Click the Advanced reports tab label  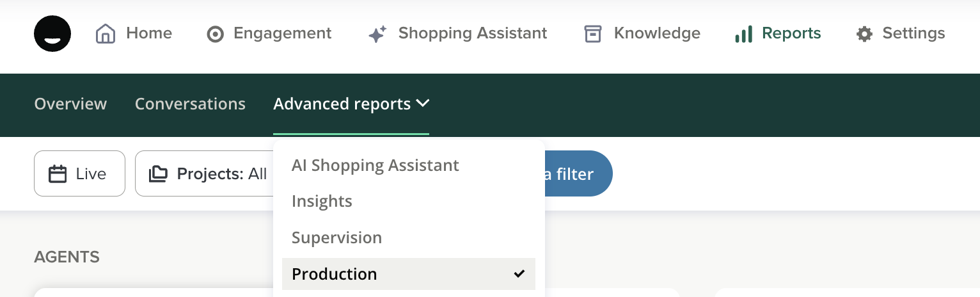click(x=342, y=104)
